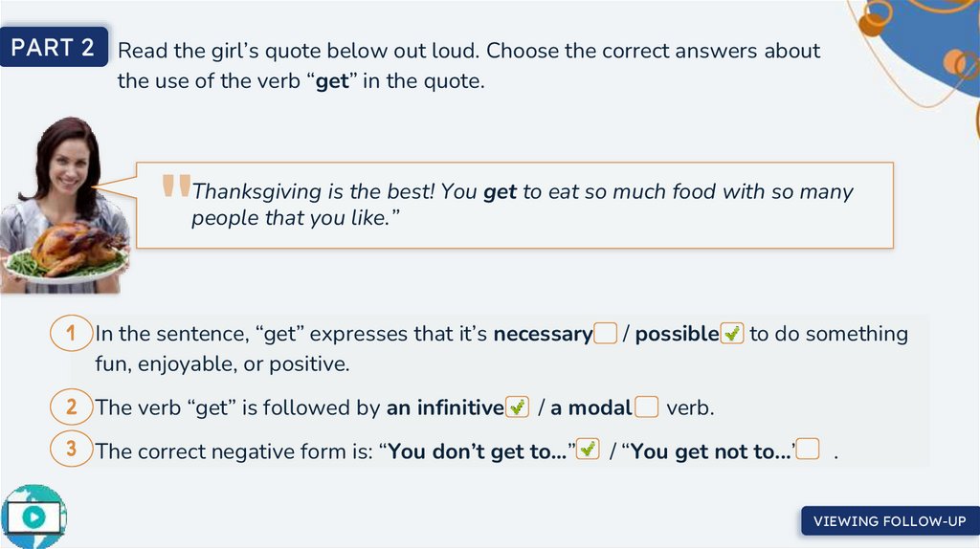The image size is (980, 549).
Task: Click the woman holding turkey photo
Action: (x=65, y=205)
